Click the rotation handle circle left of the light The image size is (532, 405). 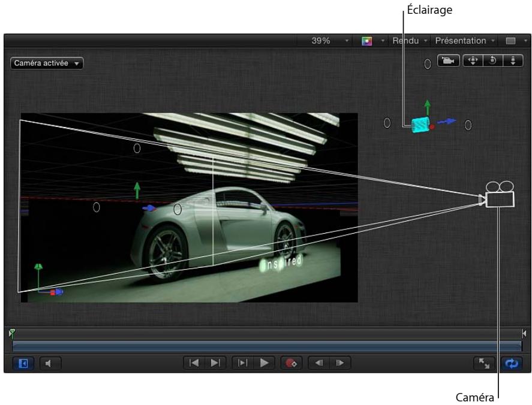click(x=387, y=123)
